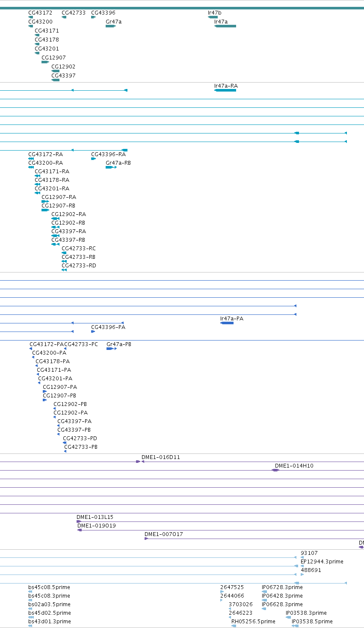364x628 pixels.
Task: Open transcript label CG12902-RA
Action: 69,214
